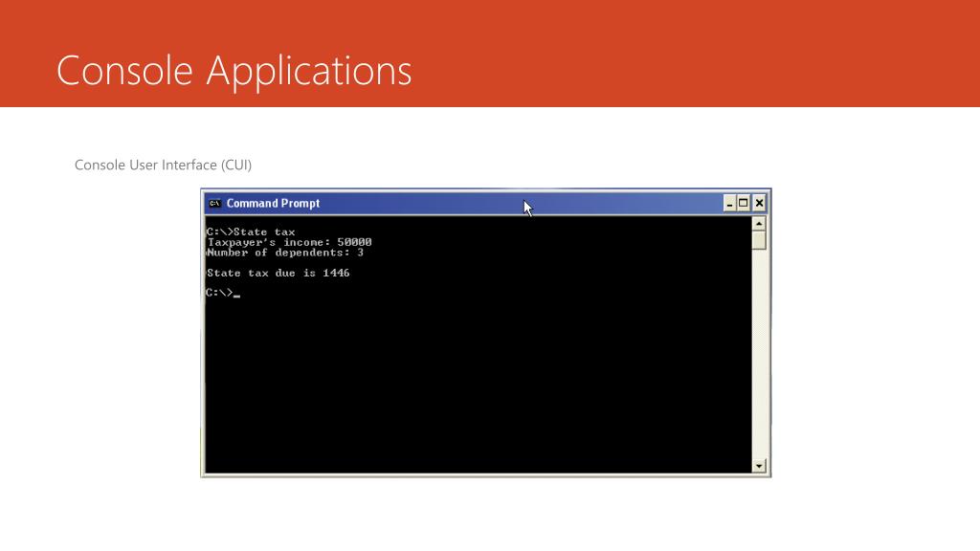This screenshot has width=980, height=551.
Task: Close the Command Prompt window
Action: 759,203
